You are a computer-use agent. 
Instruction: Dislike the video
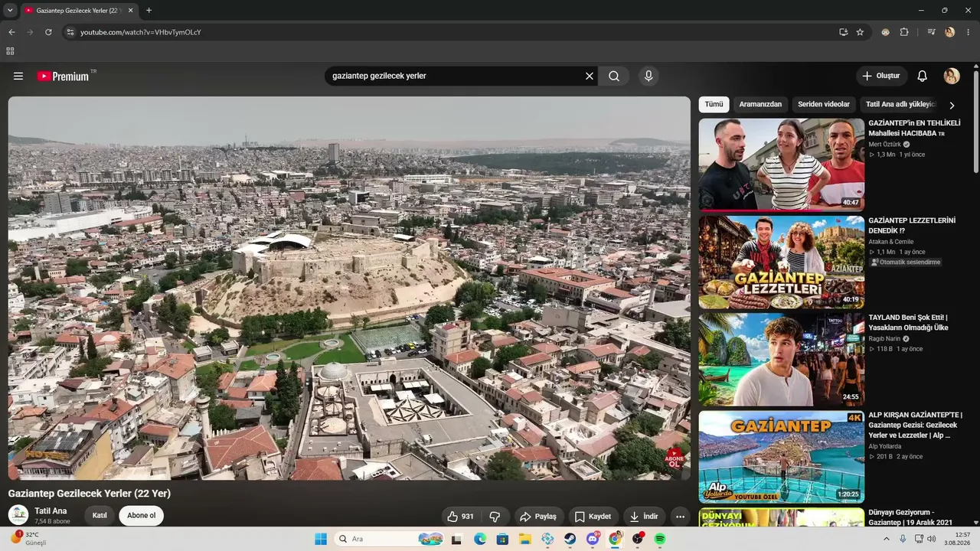[495, 517]
